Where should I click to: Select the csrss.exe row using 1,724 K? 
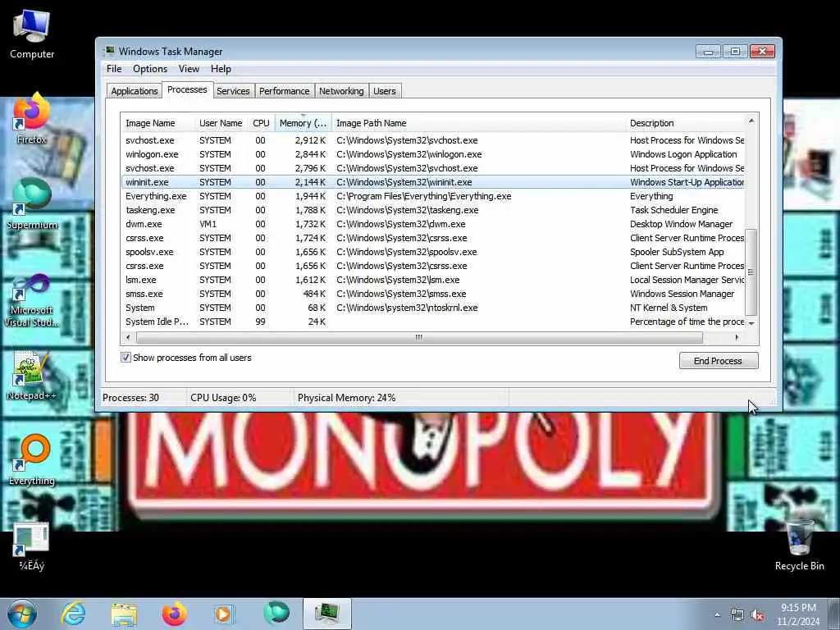433,238
